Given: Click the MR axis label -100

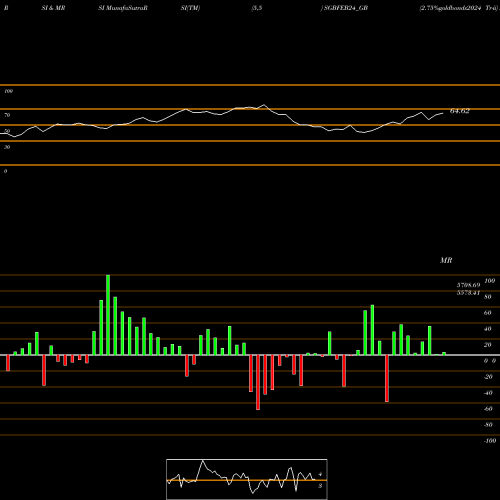Looking at the screenshot, I should click(490, 441).
